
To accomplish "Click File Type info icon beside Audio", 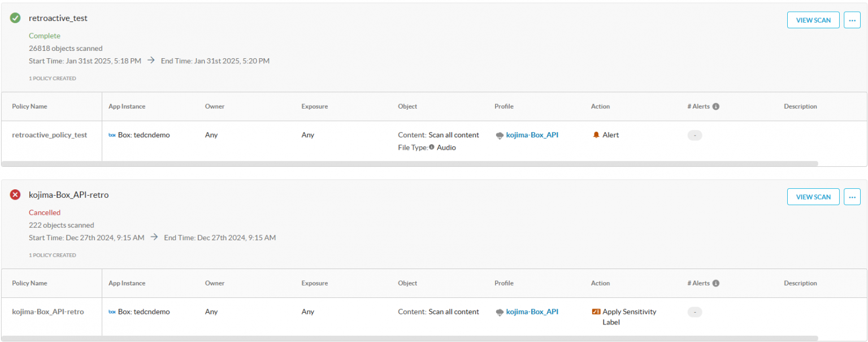I will click(x=432, y=147).
